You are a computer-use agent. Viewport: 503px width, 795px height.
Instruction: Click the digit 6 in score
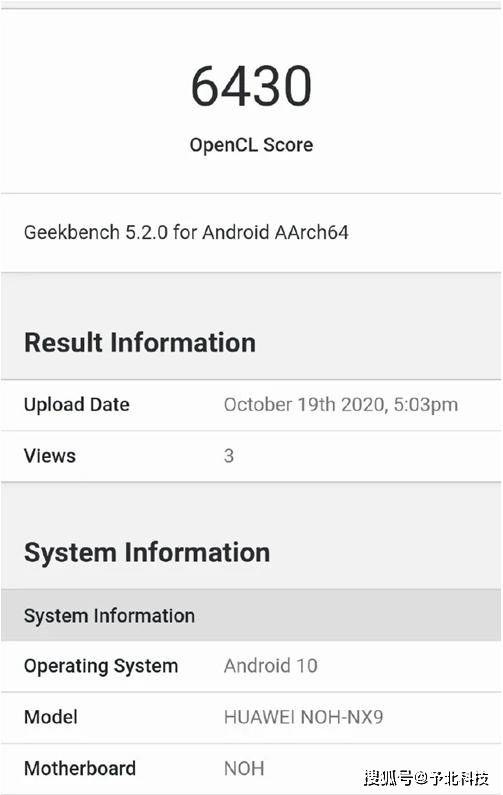click(205, 86)
